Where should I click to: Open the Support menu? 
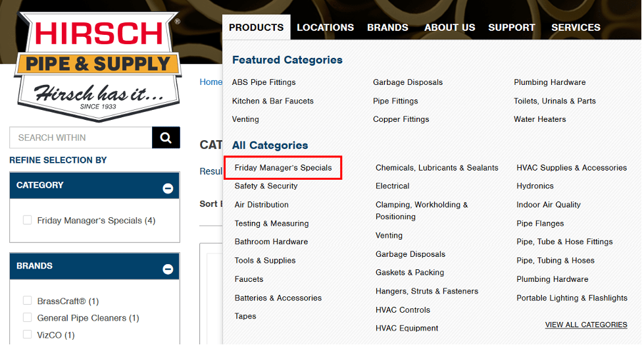[511, 28]
